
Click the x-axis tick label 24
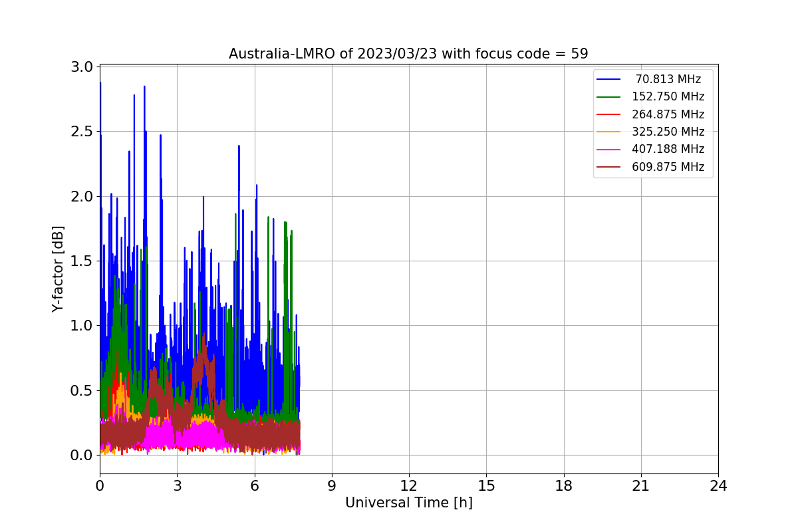pos(718,485)
